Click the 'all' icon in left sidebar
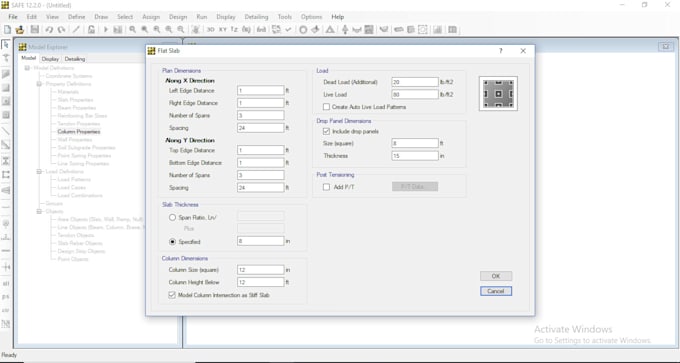This screenshot has height=363, width=680. pos(6,283)
